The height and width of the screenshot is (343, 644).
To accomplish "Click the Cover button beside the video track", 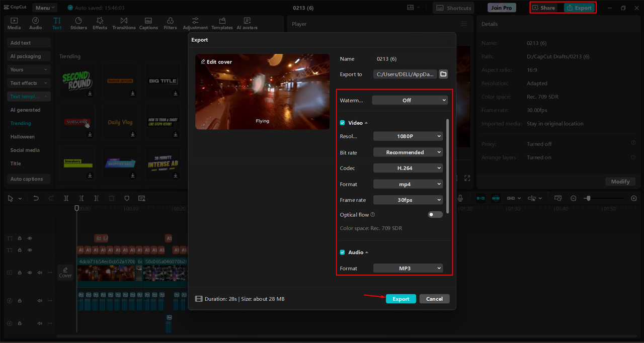I will click(65, 272).
